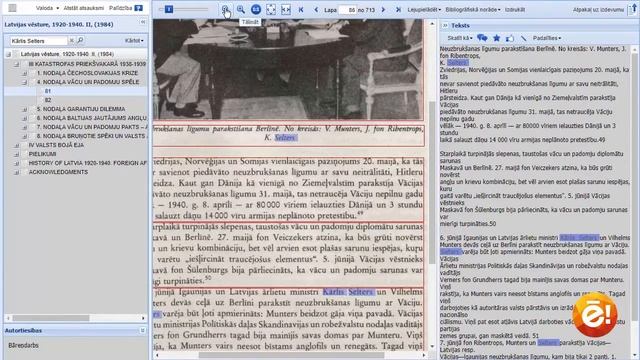Click the Izdrukāt print button

point(515,9)
